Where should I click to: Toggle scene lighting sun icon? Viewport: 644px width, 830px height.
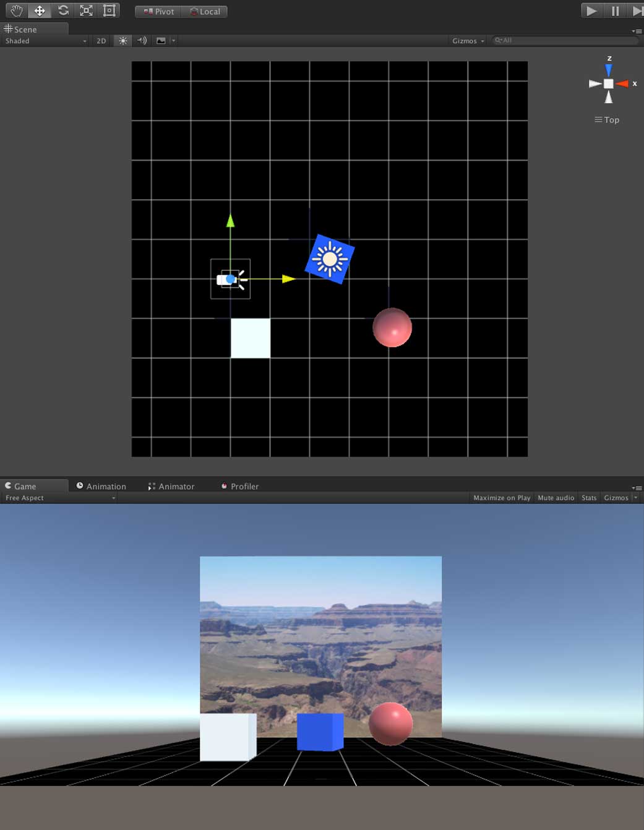pyautogui.click(x=122, y=41)
